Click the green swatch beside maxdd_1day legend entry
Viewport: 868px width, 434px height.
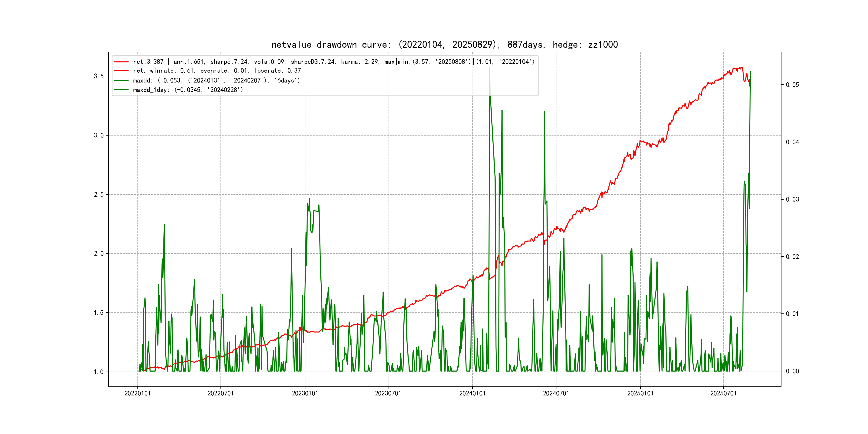(x=121, y=90)
